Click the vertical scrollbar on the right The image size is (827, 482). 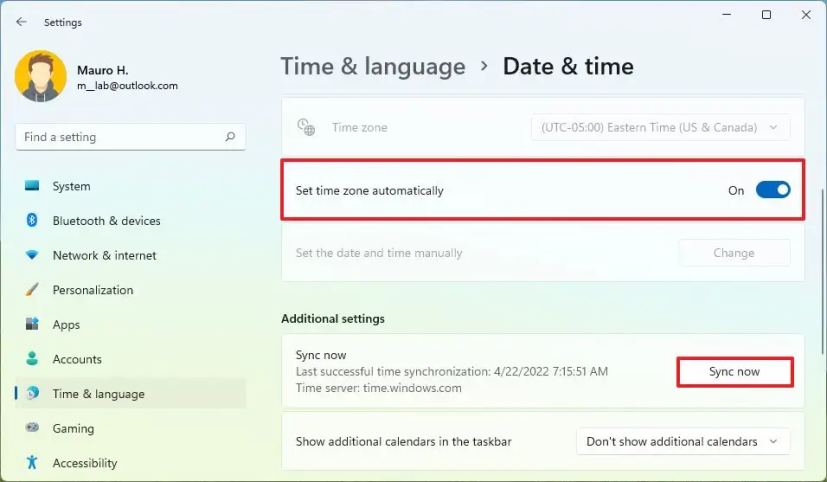pyautogui.click(x=822, y=272)
